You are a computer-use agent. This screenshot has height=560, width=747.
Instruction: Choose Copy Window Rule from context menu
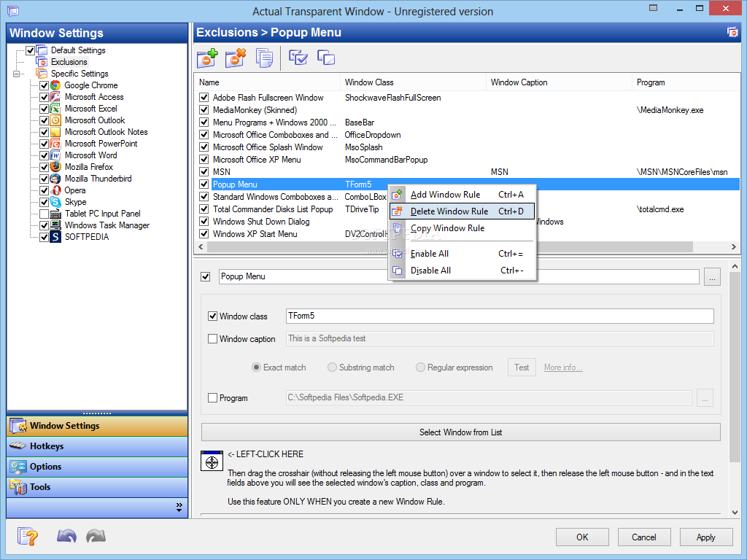(x=462, y=228)
